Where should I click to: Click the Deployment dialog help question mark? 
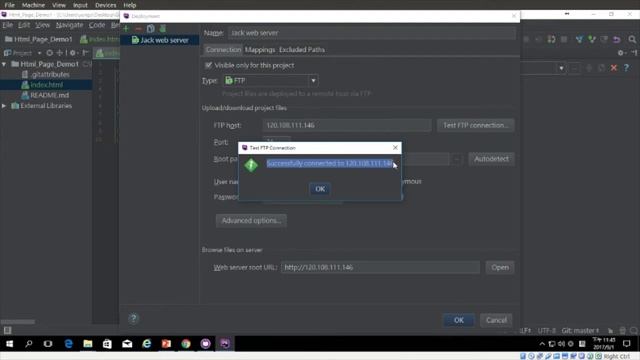pos(133,318)
